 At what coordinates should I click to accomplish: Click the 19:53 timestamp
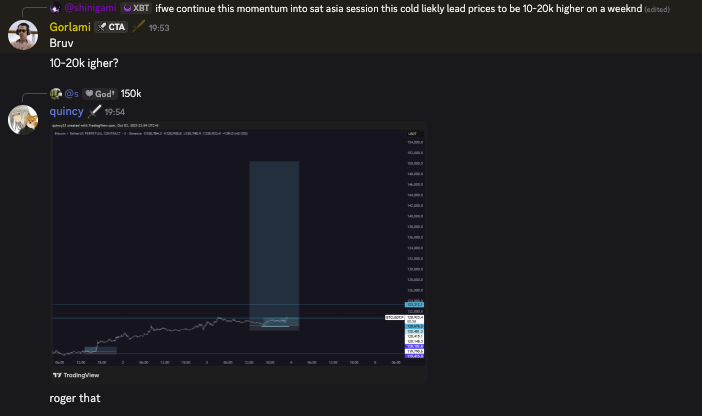[x=159, y=28]
